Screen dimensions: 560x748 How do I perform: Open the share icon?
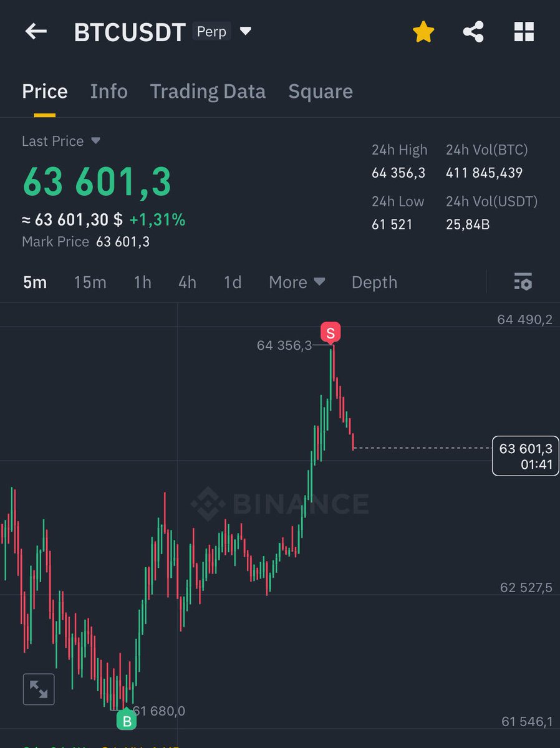pyautogui.click(x=473, y=32)
